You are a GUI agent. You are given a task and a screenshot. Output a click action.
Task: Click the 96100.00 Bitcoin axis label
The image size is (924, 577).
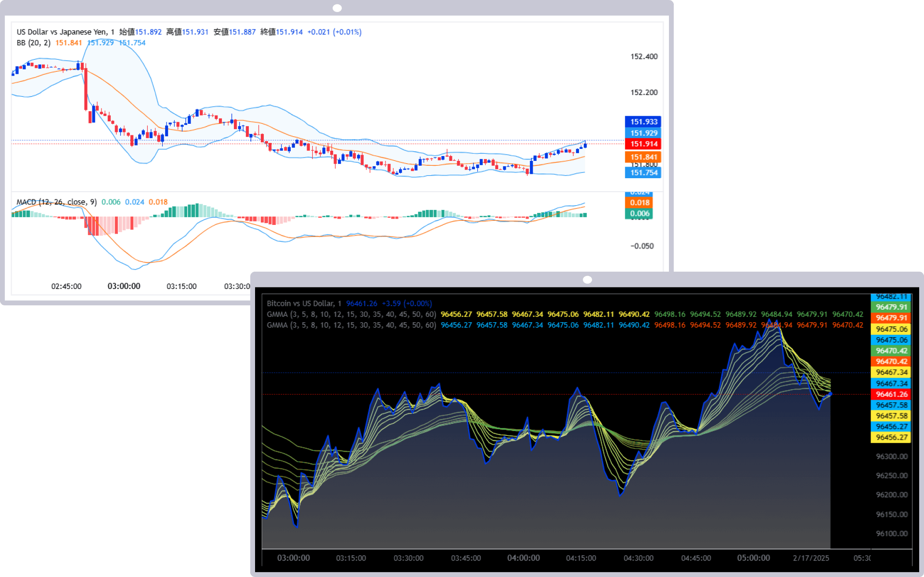(891, 533)
